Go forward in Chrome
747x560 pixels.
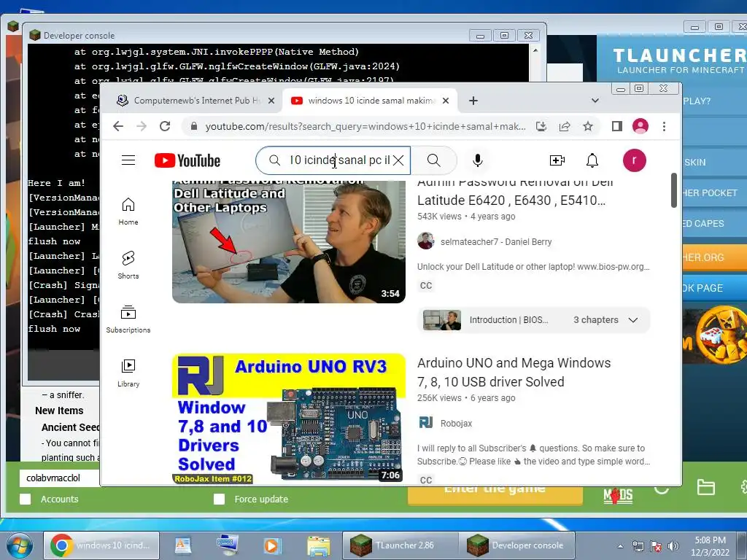click(142, 126)
